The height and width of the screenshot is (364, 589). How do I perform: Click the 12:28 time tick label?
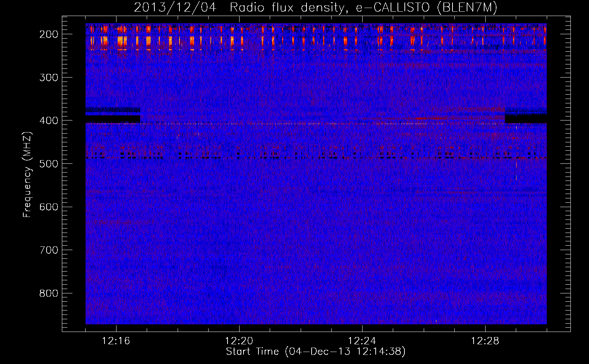(485, 341)
